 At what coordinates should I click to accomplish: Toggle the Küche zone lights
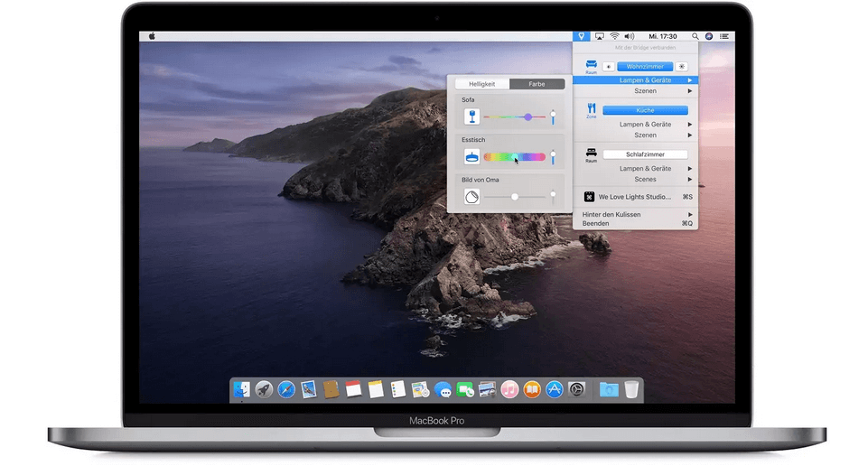(645, 110)
